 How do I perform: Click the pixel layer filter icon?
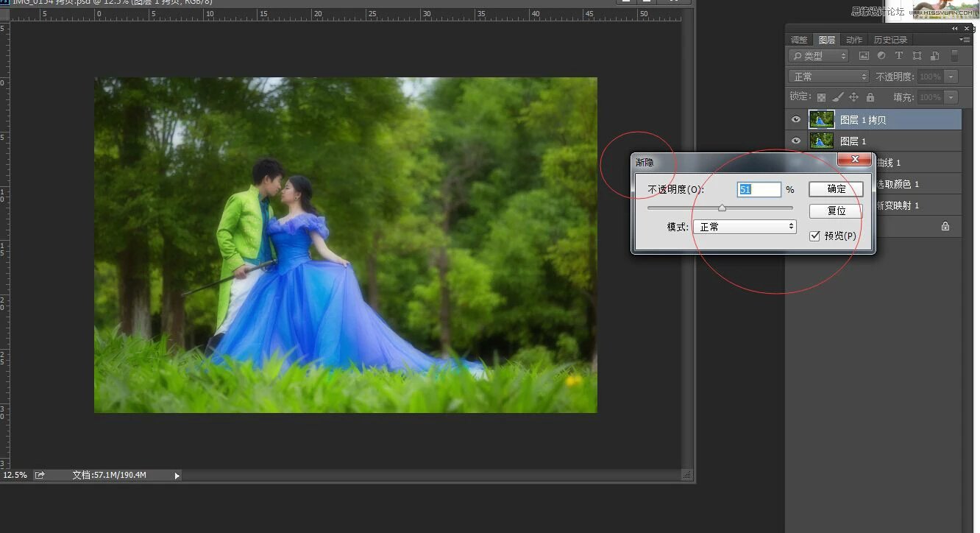[x=864, y=56]
